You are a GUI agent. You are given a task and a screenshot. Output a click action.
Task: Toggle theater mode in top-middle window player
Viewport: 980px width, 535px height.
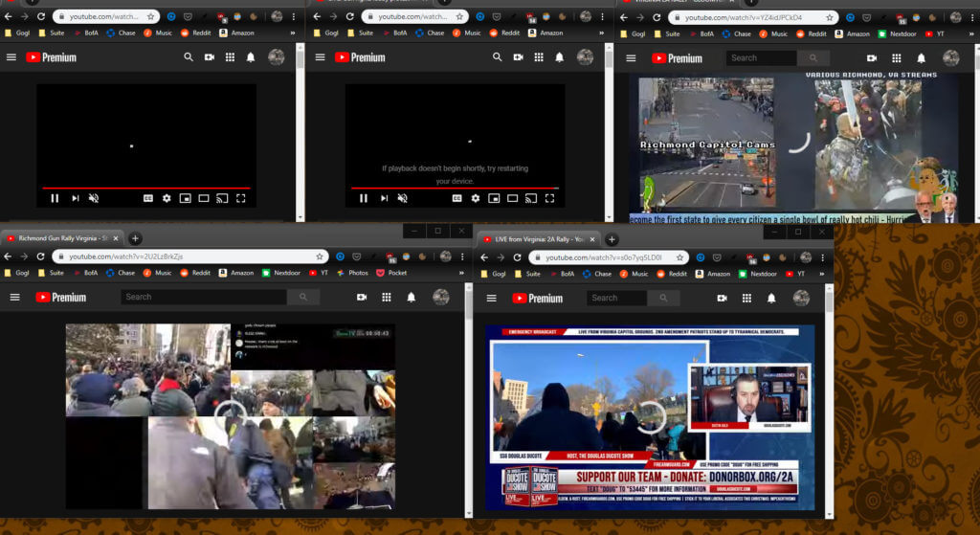pyautogui.click(x=513, y=198)
